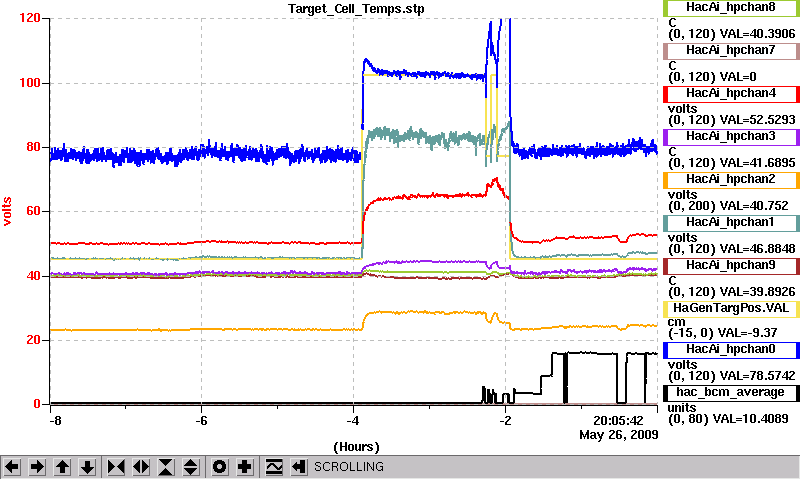Select the HacAi_hpchan3 legend entry
Viewport: 800px width, 479px height.
pos(731,137)
